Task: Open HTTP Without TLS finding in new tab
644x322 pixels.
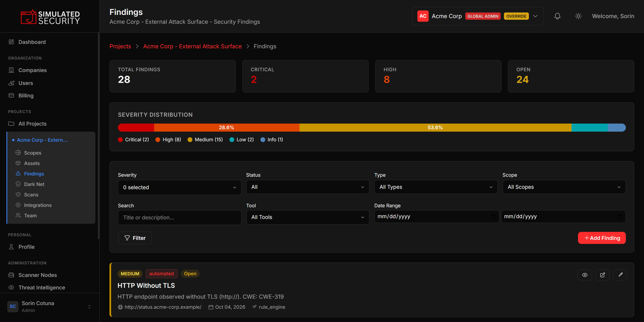Action: click(x=602, y=275)
